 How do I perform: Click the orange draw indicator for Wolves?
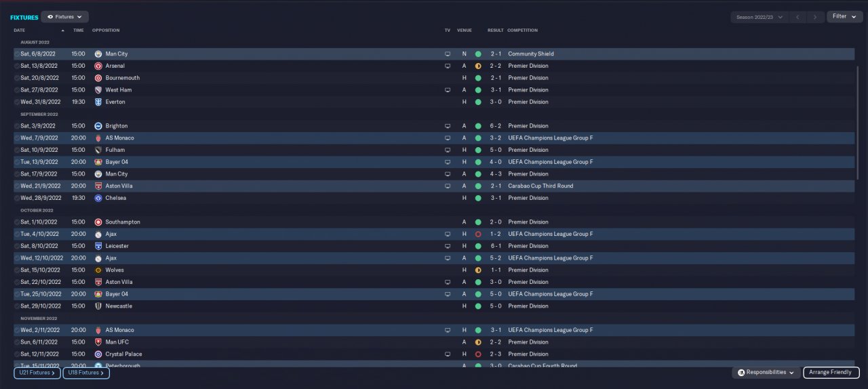478,270
